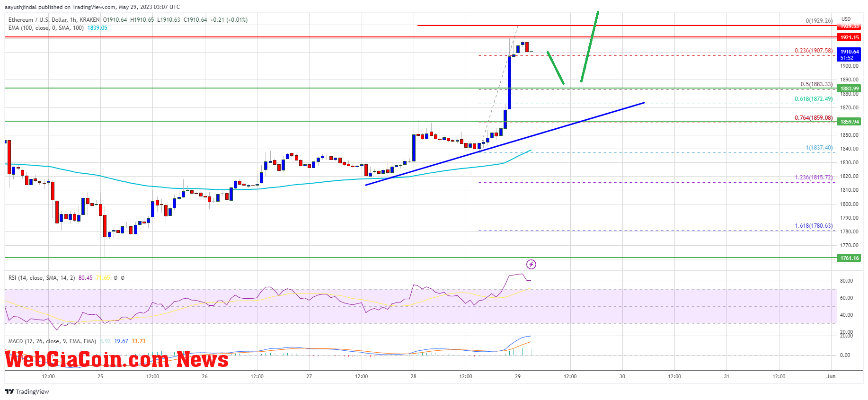Click the 1850.00 price axis label
Screen dimensions: 868x400
(x=849, y=135)
